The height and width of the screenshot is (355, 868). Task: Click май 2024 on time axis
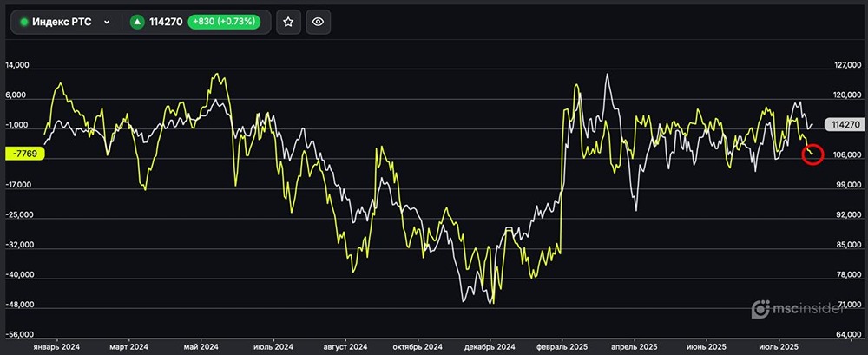pyautogui.click(x=201, y=346)
